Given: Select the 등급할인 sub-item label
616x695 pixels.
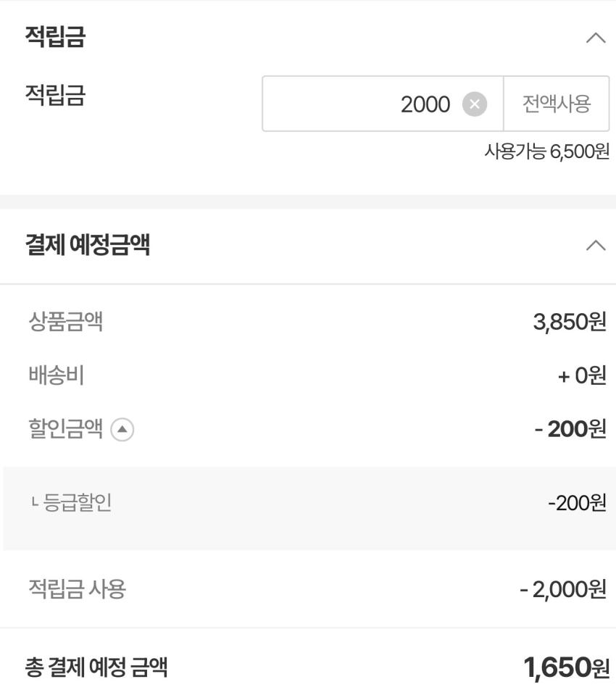Looking at the screenshot, I should 77,502.
